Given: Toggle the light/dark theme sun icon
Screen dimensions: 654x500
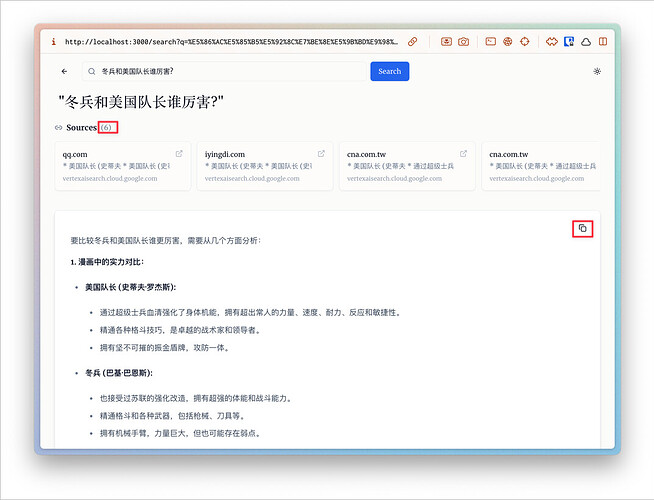Looking at the screenshot, I should pyautogui.click(x=597, y=71).
